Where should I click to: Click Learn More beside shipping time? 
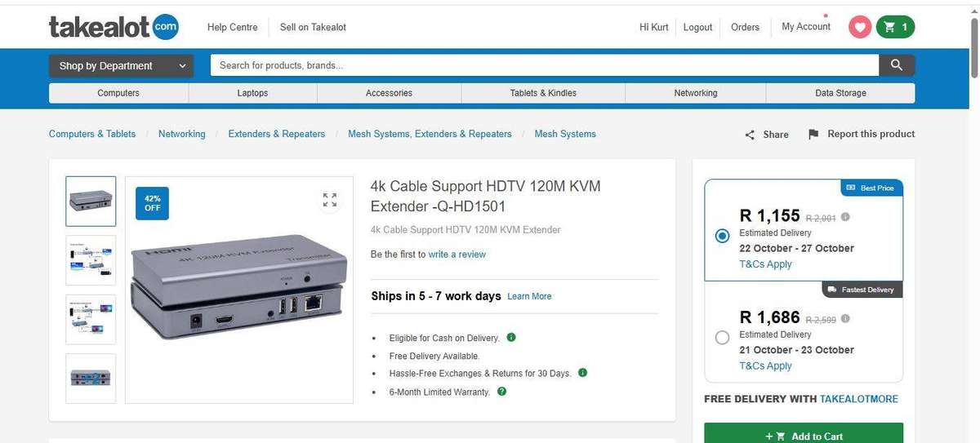pyautogui.click(x=529, y=296)
